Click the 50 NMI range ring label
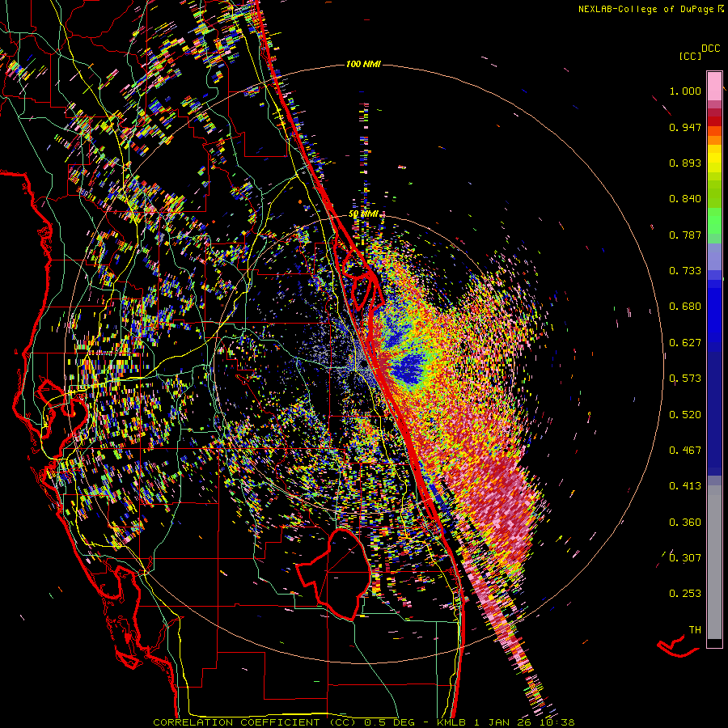 363,214
